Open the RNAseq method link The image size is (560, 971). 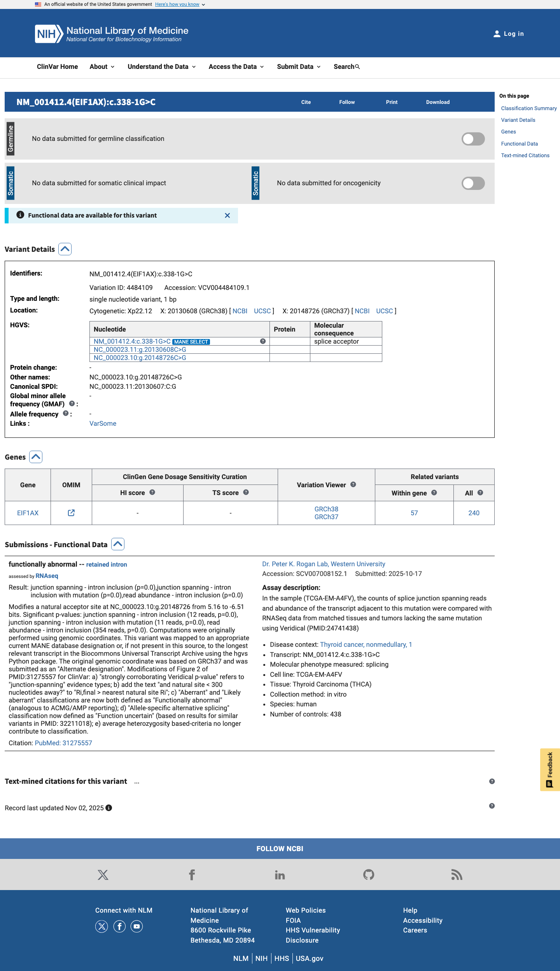click(47, 576)
